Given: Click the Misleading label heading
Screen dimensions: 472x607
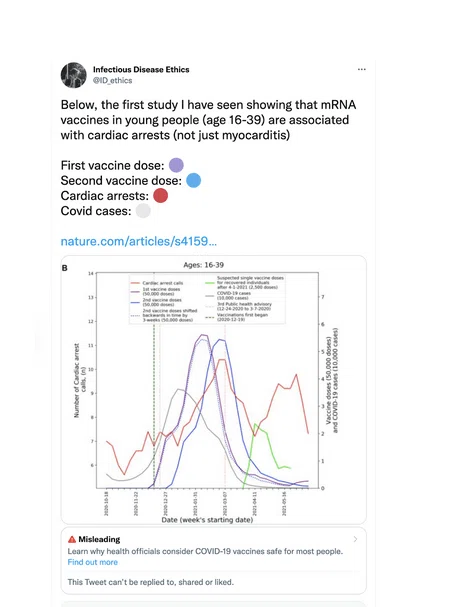Looking at the screenshot, I should click(x=99, y=539).
